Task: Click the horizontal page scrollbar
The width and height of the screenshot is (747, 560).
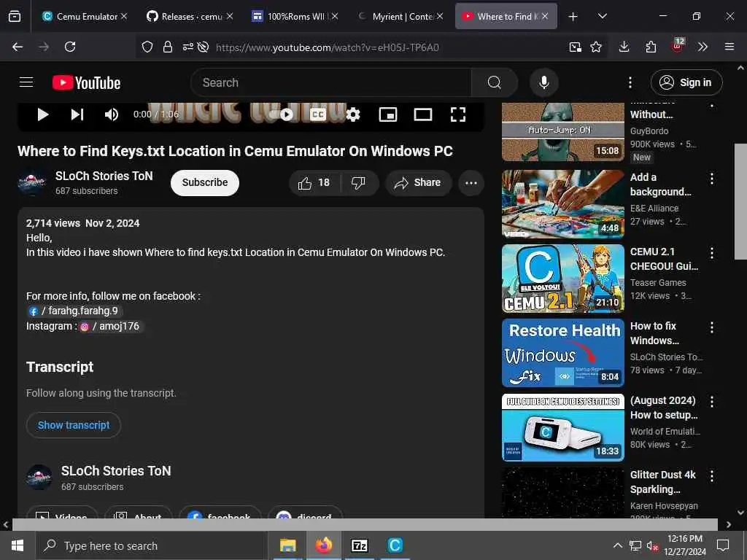Action: (x=365, y=524)
